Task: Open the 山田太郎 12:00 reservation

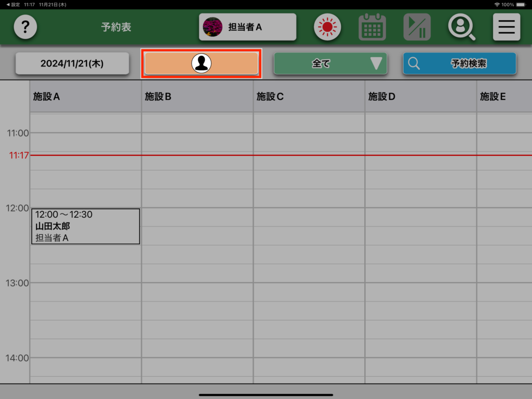Action: pos(85,226)
